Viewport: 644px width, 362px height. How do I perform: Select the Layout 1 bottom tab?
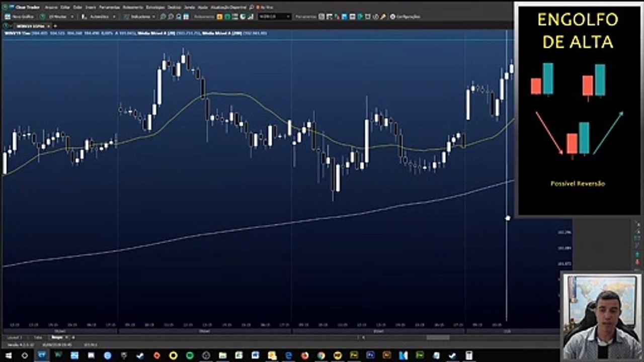coord(14,337)
